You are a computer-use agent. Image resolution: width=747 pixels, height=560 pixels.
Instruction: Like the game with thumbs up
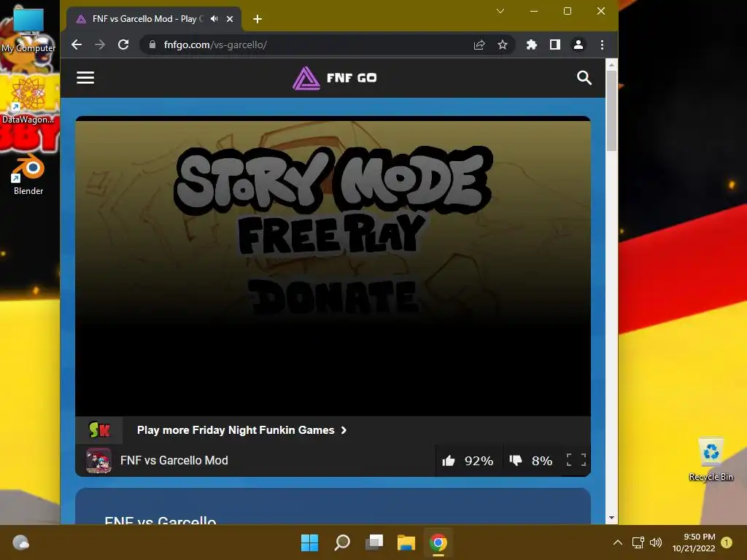tap(449, 461)
